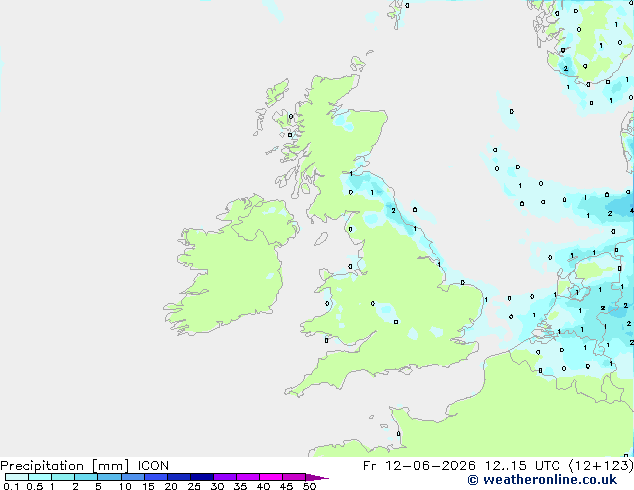Click the date 'Fr 12-06-2026' text
The width and height of the screenshot is (634, 490).
click(419, 466)
